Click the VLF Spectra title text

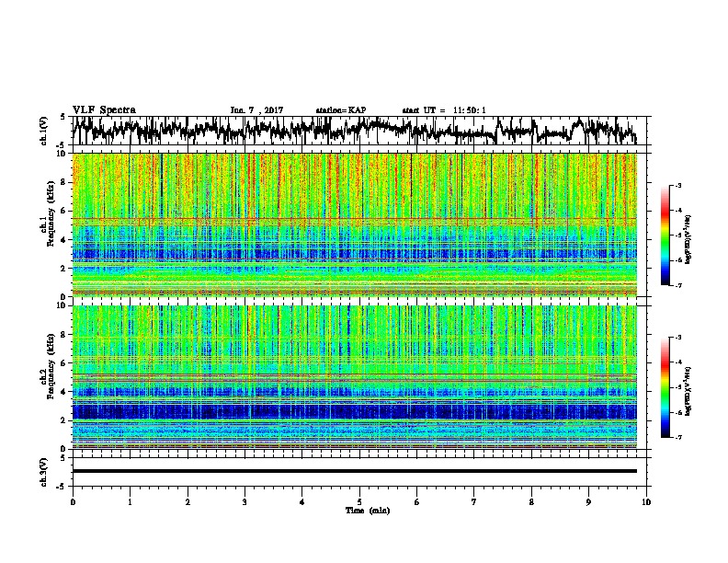104,110
